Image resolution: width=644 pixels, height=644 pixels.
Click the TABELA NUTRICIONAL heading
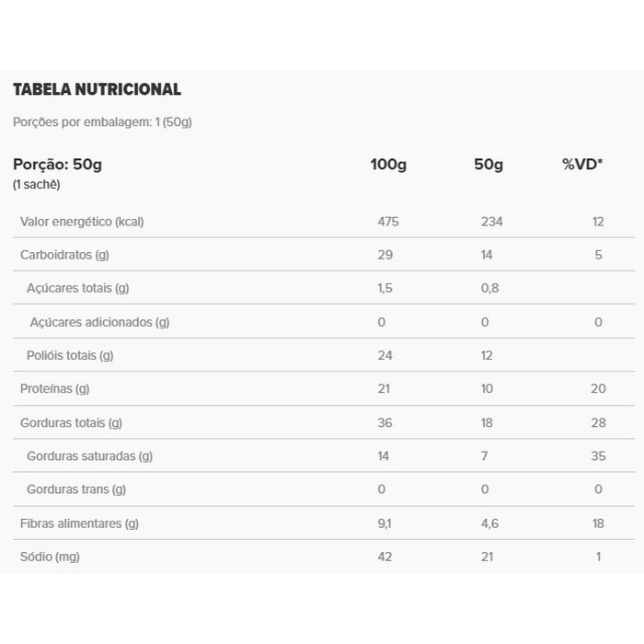point(97,90)
